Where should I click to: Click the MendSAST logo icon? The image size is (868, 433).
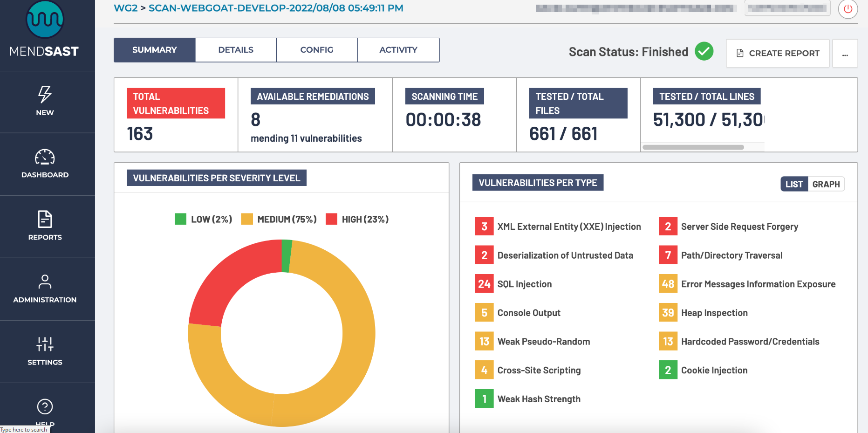coord(45,20)
